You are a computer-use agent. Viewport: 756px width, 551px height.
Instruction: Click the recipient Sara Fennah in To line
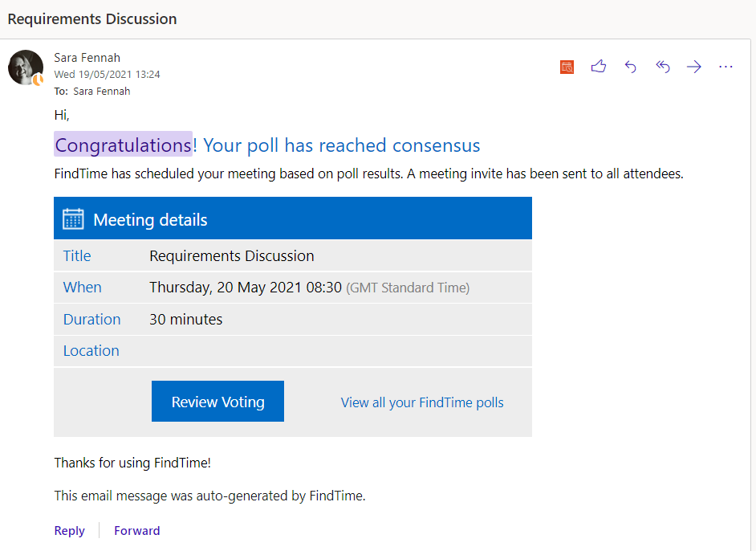[x=101, y=92]
